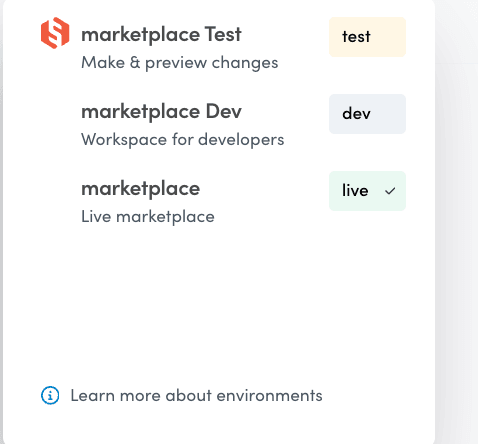This screenshot has width=478, height=444.
Task: Select the gray dev environment badge
Action: tap(367, 114)
